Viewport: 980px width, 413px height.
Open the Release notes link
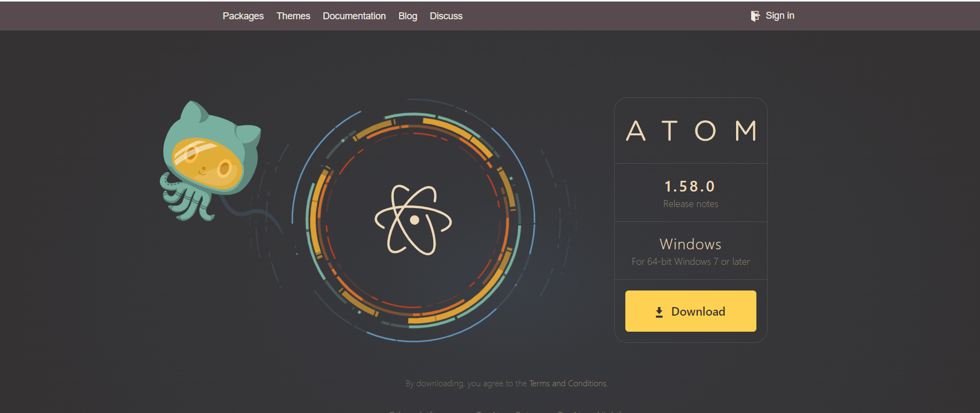point(691,204)
